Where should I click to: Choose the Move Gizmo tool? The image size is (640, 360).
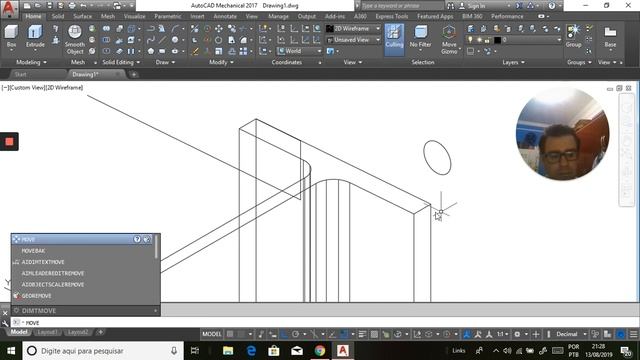click(449, 40)
